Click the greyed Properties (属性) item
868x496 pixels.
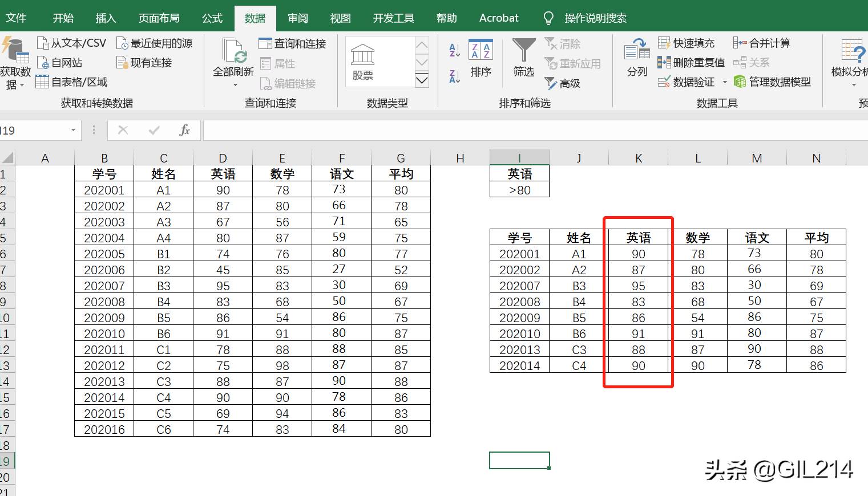pos(277,63)
